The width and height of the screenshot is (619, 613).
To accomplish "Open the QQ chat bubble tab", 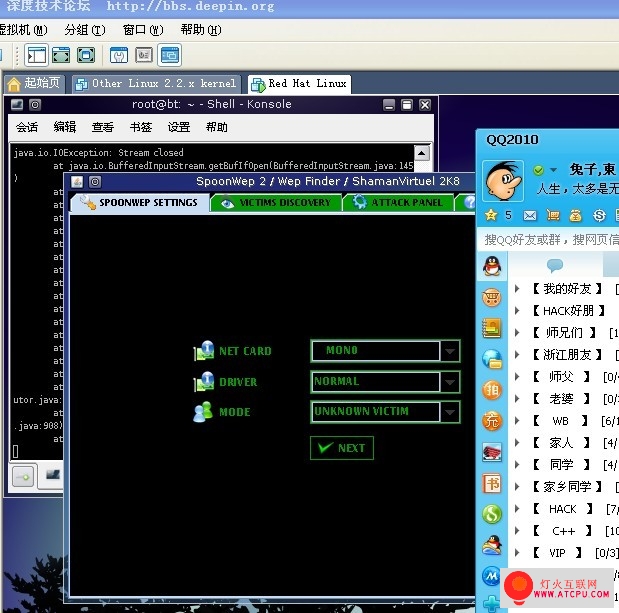I will point(555,265).
